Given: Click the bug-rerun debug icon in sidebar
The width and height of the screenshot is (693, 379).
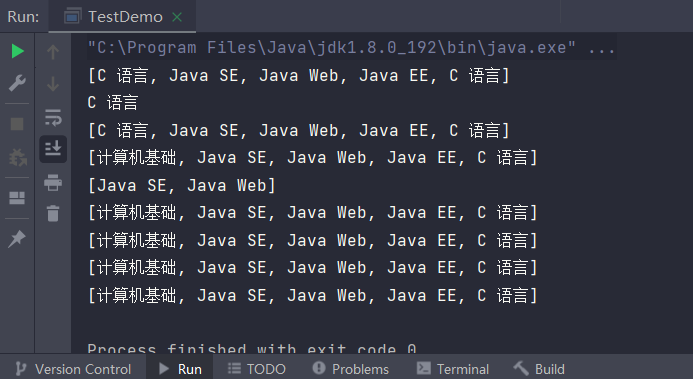Looking at the screenshot, I should 18,157.
